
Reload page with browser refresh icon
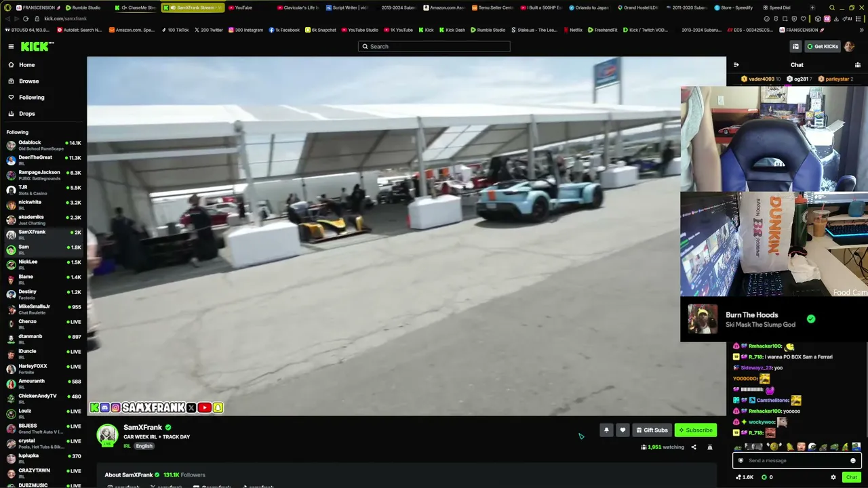pos(27,19)
